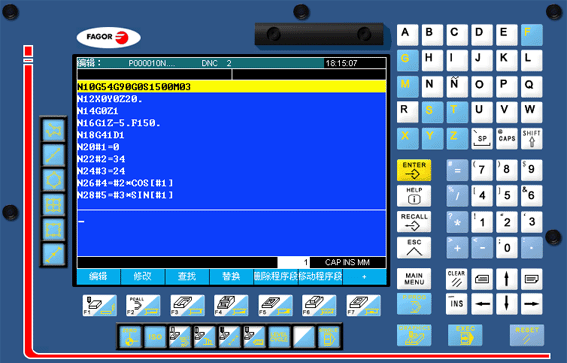Image resolution: width=567 pixels, height=363 pixels.
Task: Expand more softkey options with +
Action: (364, 277)
